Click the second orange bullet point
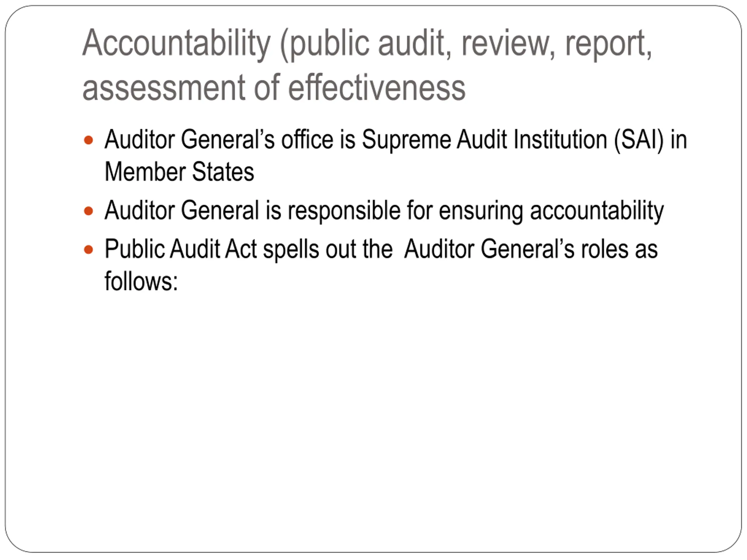The height and width of the screenshot is (560, 747). point(88,211)
